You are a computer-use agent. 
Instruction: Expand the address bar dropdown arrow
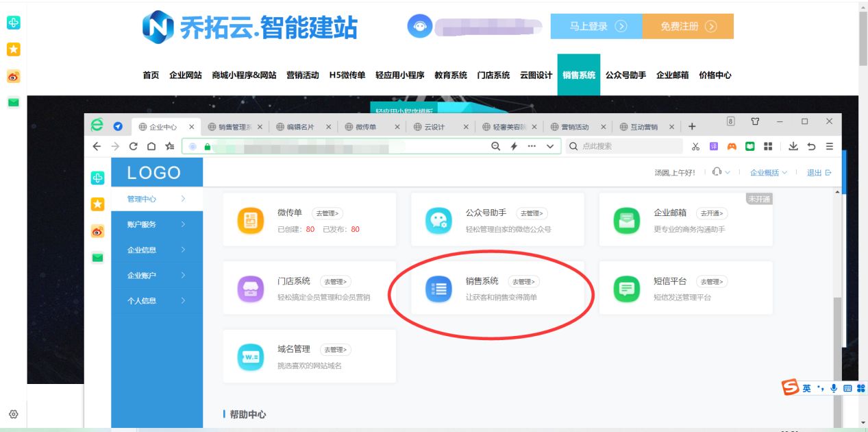tap(549, 146)
